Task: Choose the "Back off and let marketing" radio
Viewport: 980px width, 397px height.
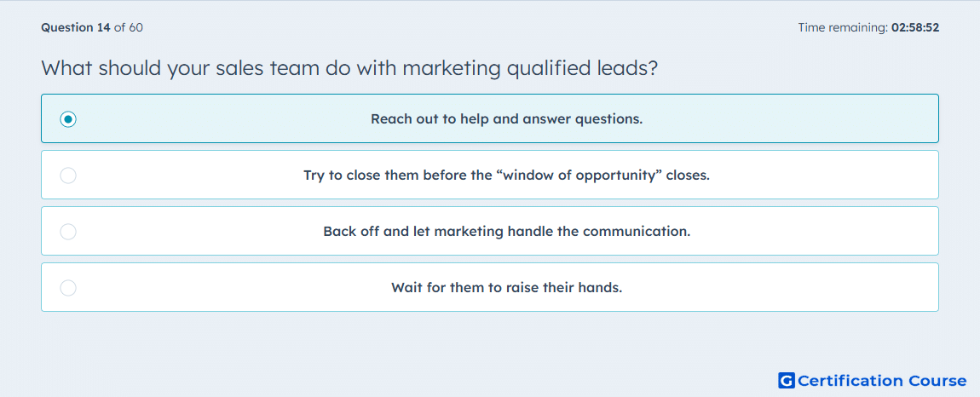Action: pyautogui.click(x=68, y=232)
